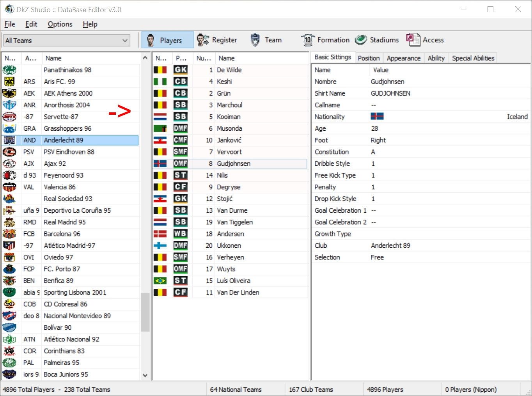The height and width of the screenshot is (396, 532).
Task: Click the Panathinaikos 98 team crest icon
Action: click(x=9, y=70)
